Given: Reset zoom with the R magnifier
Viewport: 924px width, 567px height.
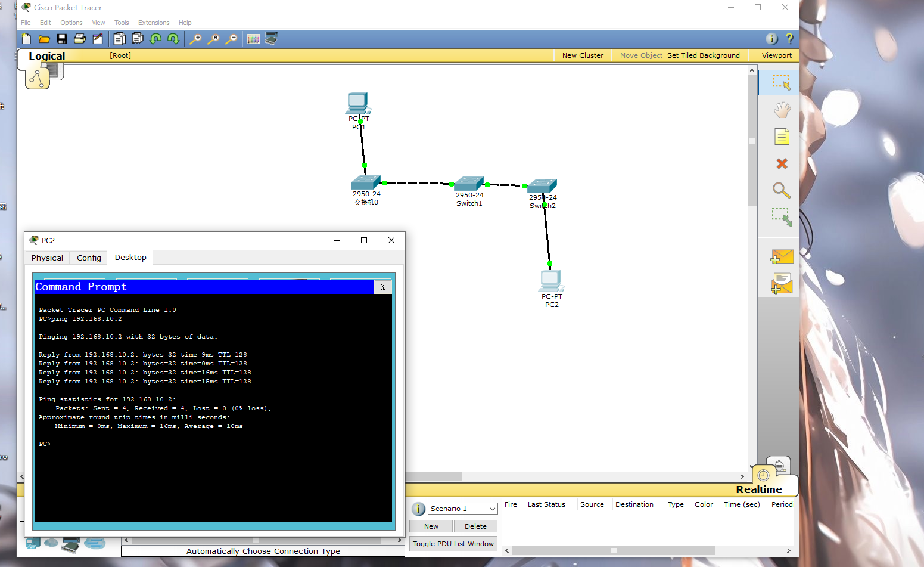Looking at the screenshot, I should (213, 39).
